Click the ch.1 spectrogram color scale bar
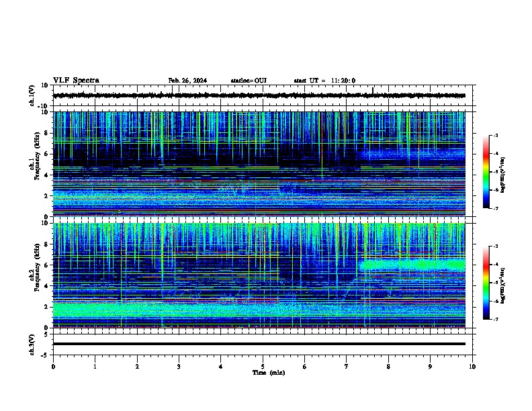 (x=486, y=172)
